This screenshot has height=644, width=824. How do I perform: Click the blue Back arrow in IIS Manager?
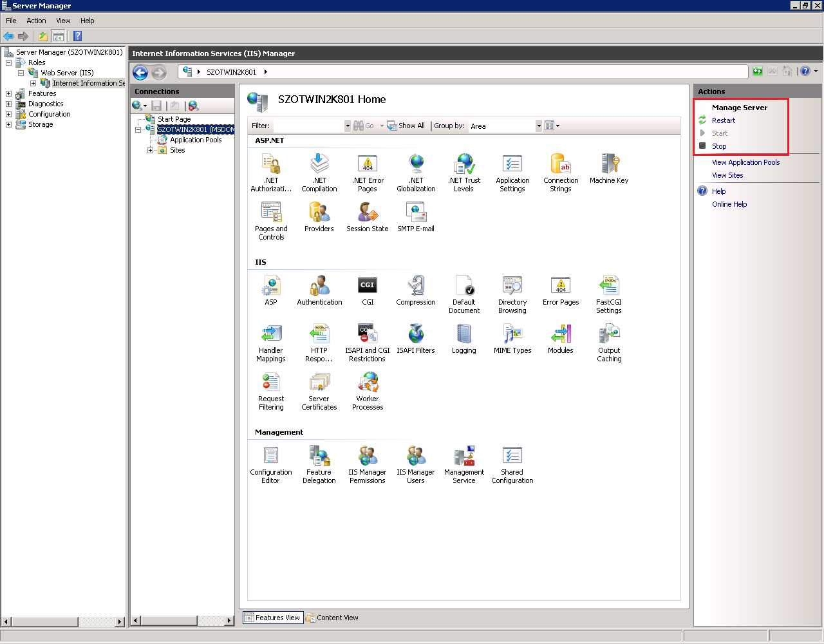(x=140, y=72)
